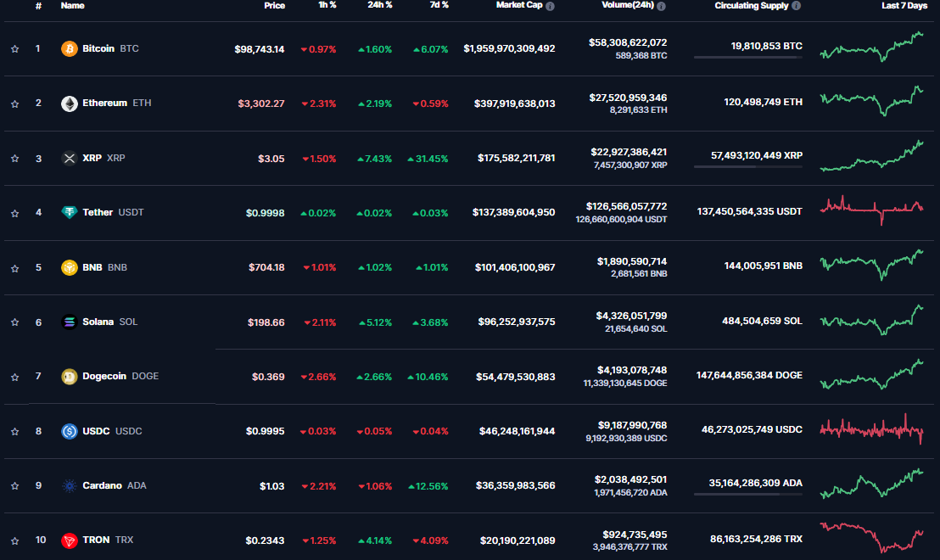This screenshot has height=560, width=940.
Task: Click the TRON logo icon
Action: click(69, 540)
